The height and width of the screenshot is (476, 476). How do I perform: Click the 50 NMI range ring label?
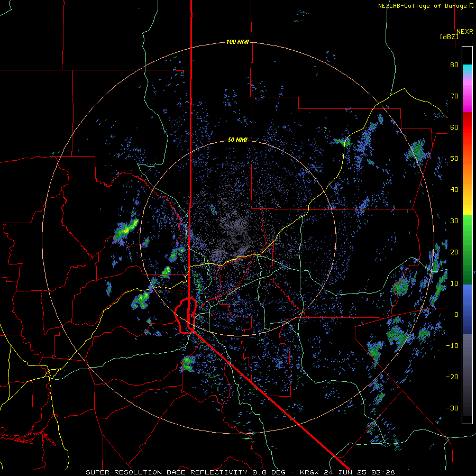[237, 140]
